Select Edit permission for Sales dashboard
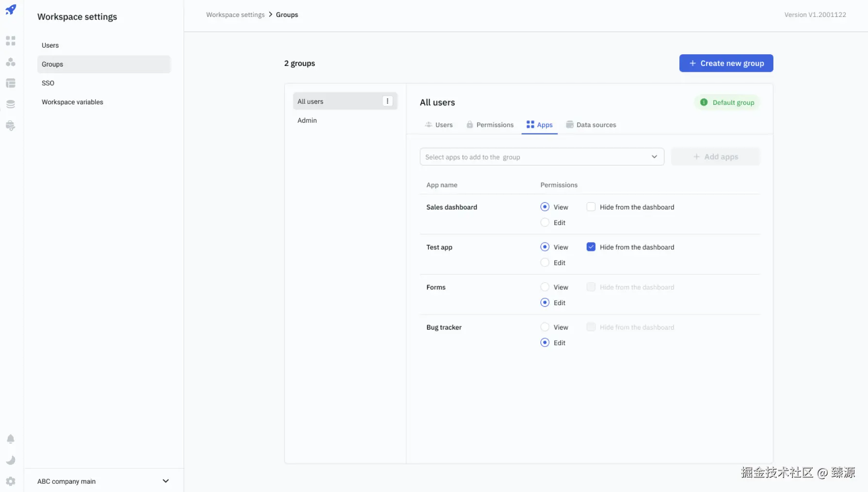This screenshot has height=492, width=868. (x=545, y=223)
